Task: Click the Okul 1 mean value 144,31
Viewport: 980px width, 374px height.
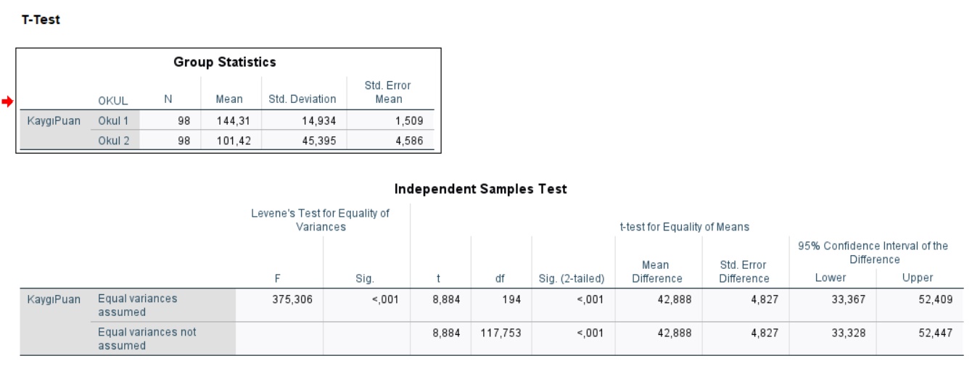Action: [234, 121]
